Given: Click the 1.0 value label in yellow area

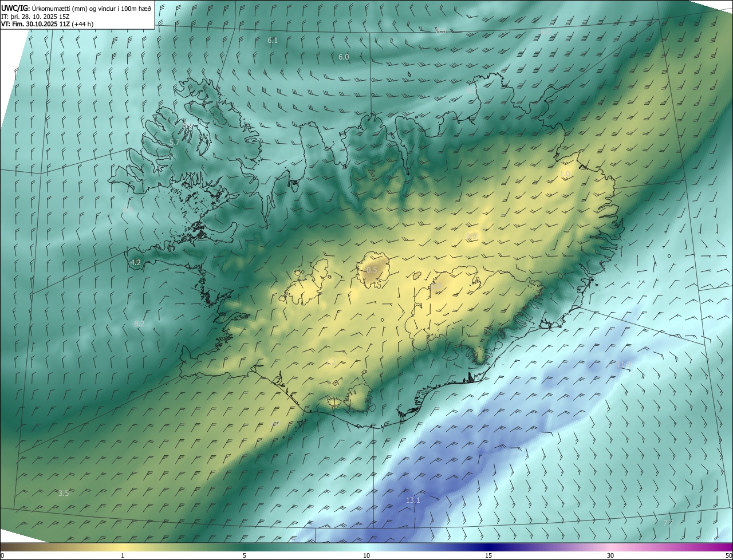Looking at the screenshot, I should [x=565, y=173].
